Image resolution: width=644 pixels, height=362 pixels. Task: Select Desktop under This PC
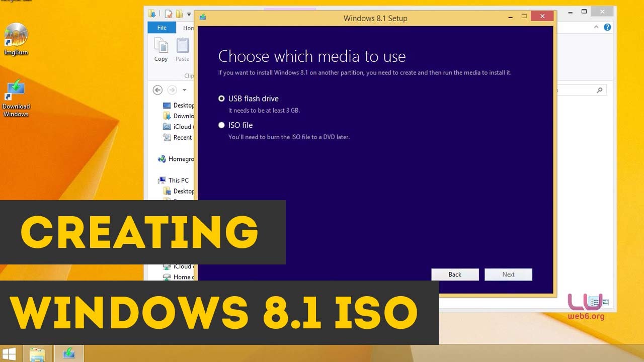coord(179,191)
